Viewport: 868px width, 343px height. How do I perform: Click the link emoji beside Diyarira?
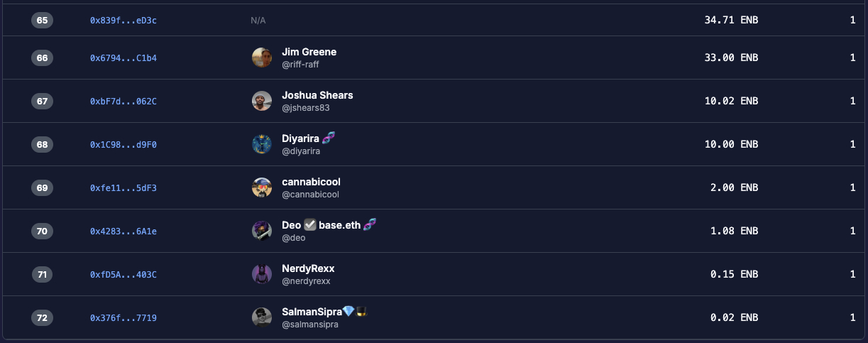pos(329,138)
